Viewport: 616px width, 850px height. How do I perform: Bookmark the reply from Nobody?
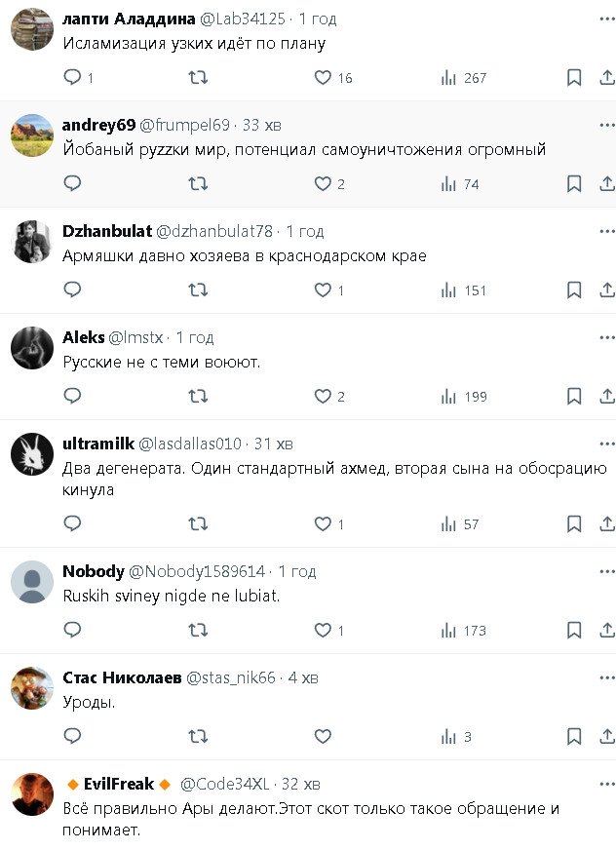[574, 630]
